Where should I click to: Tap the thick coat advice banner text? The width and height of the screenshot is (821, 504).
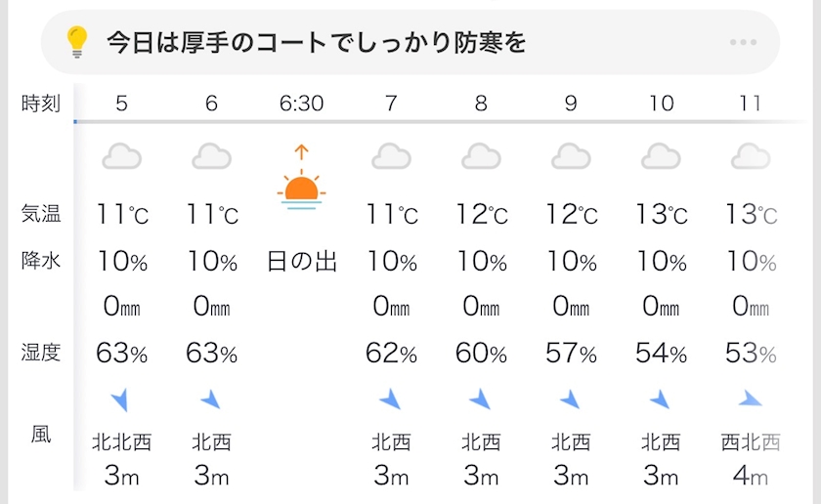(x=317, y=43)
